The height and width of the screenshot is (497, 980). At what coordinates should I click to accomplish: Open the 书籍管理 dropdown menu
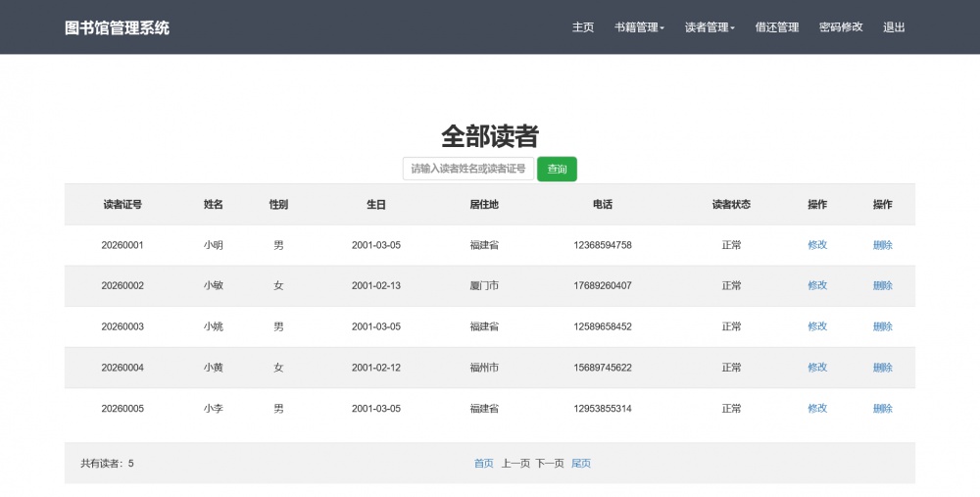[x=639, y=27]
